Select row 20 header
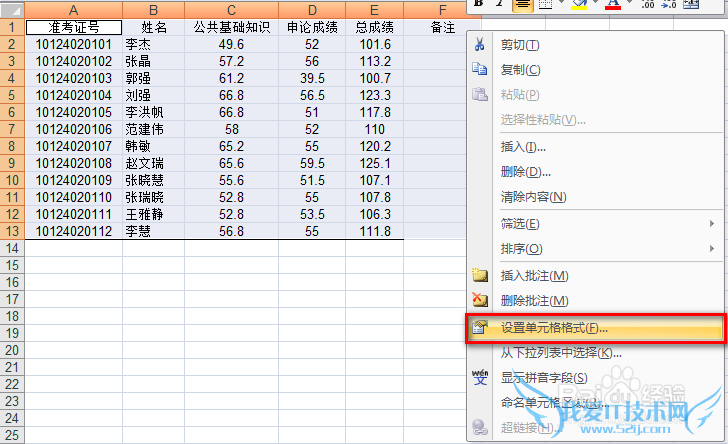 12,350
